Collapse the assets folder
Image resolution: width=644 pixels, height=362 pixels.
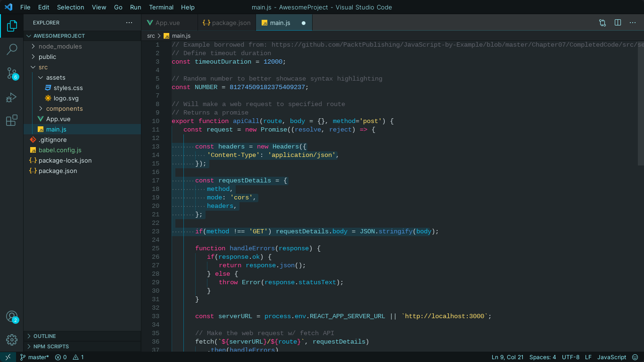coord(82,77)
